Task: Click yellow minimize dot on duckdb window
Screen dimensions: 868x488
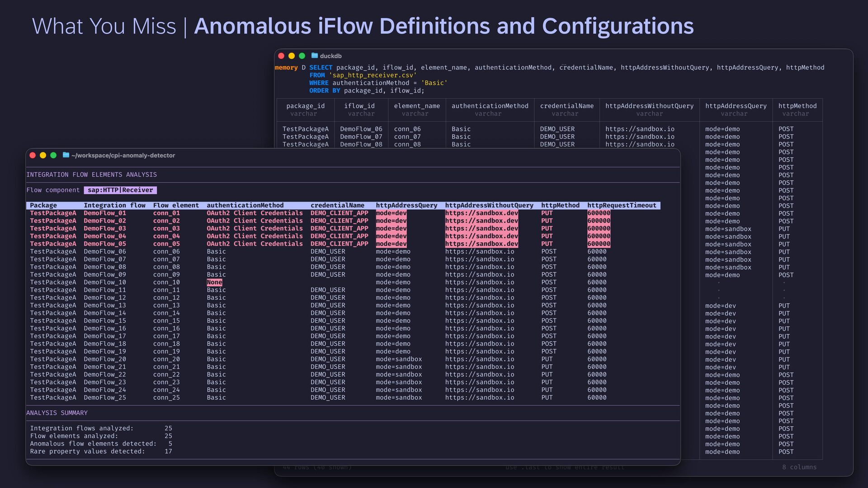Action: pyautogui.click(x=292, y=56)
